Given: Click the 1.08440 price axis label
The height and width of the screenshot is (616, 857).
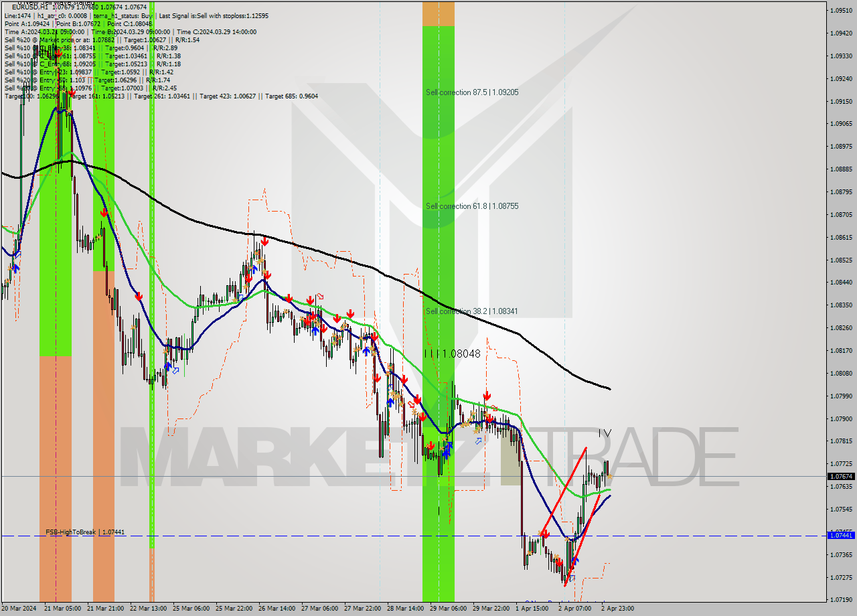Looking at the screenshot, I should 841,282.
